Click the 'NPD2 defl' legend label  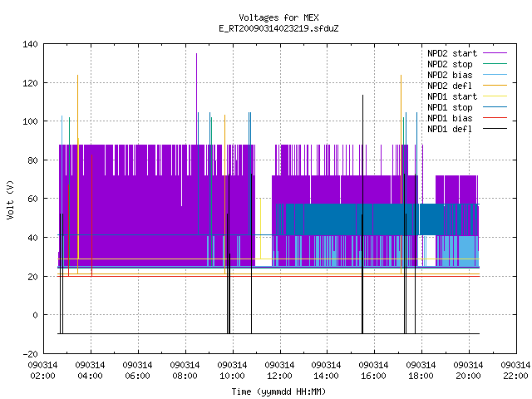point(450,86)
